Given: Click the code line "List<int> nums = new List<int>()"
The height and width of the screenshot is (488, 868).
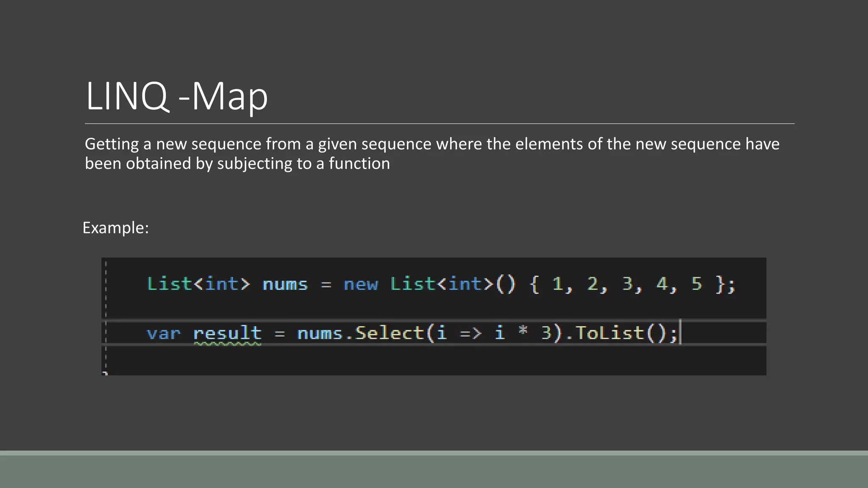Looking at the screenshot, I should click(x=441, y=284).
